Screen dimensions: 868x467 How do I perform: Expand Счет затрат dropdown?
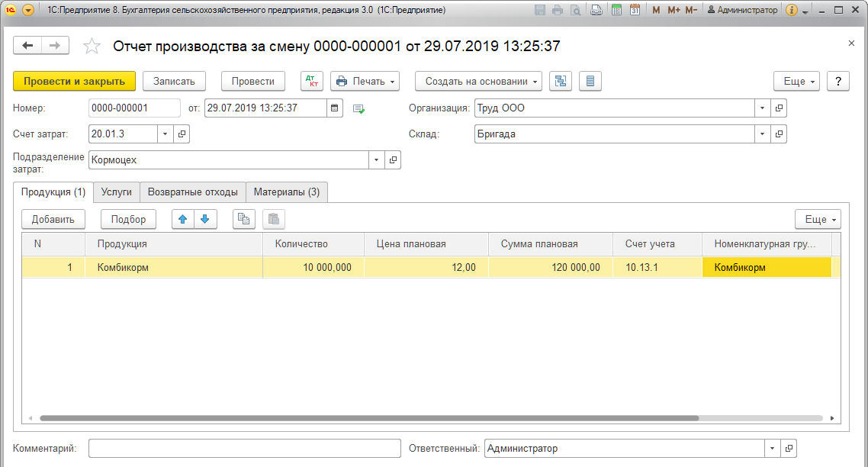pyautogui.click(x=165, y=134)
